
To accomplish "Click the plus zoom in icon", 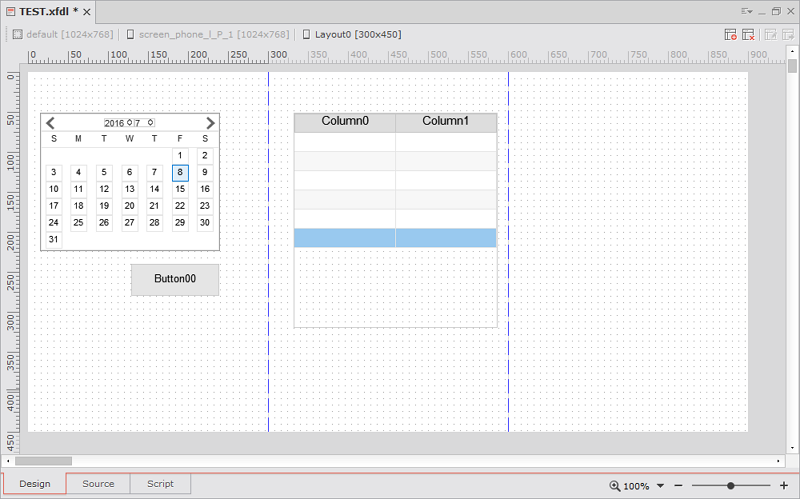I will click(784, 485).
